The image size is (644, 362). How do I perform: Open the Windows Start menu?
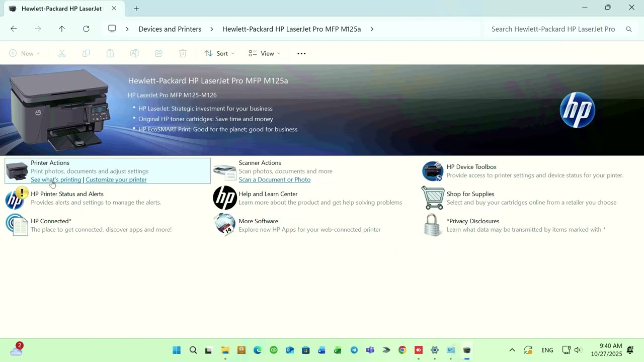point(177,350)
